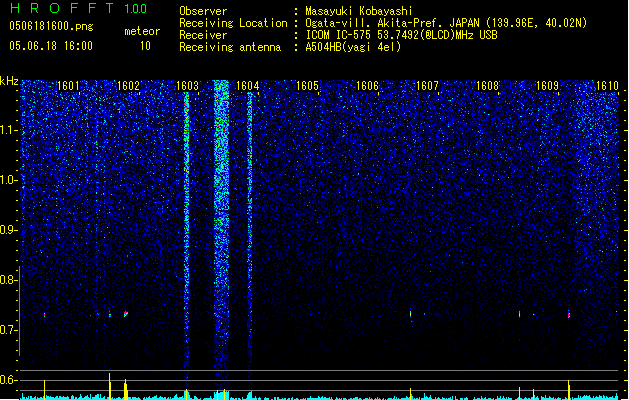Click the HROFFT program title text
This screenshot has height=400, width=629.
62,8
